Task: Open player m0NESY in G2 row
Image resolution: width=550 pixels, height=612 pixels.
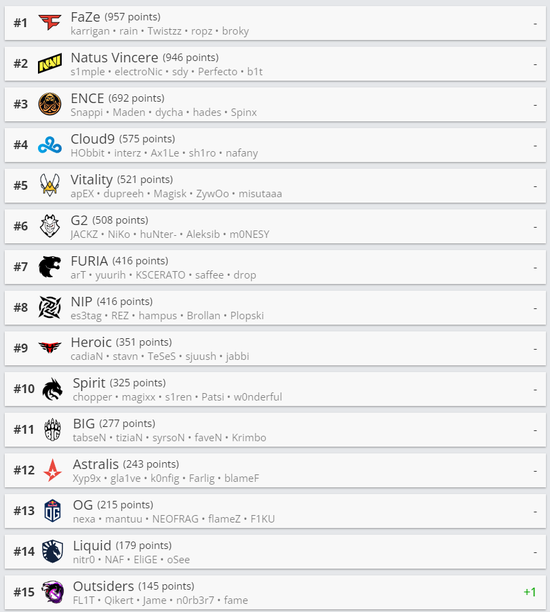Action: pyautogui.click(x=249, y=235)
